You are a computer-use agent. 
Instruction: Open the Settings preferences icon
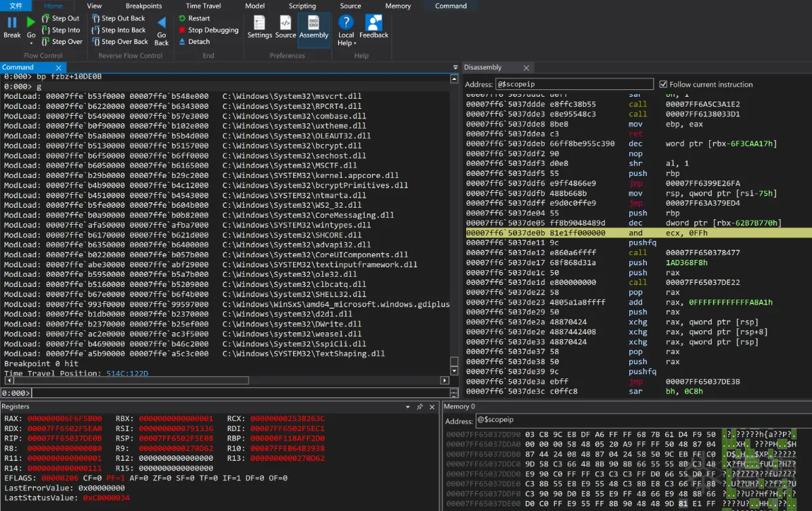(x=259, y=23)
